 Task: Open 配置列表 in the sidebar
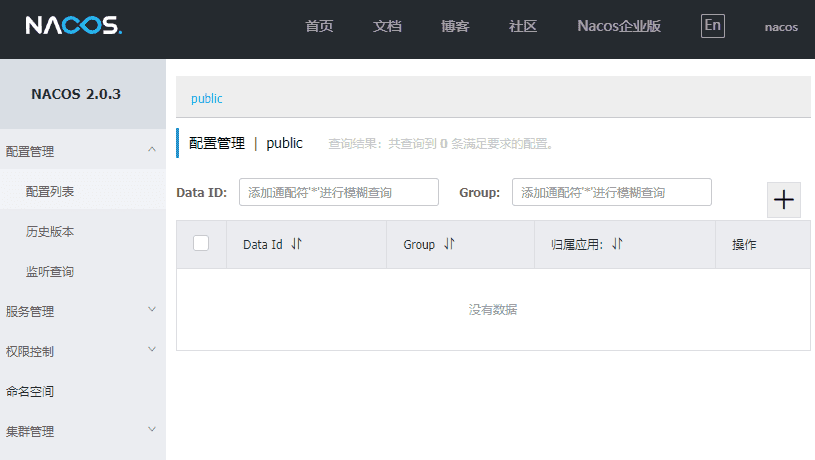click(x=50, y=191)
